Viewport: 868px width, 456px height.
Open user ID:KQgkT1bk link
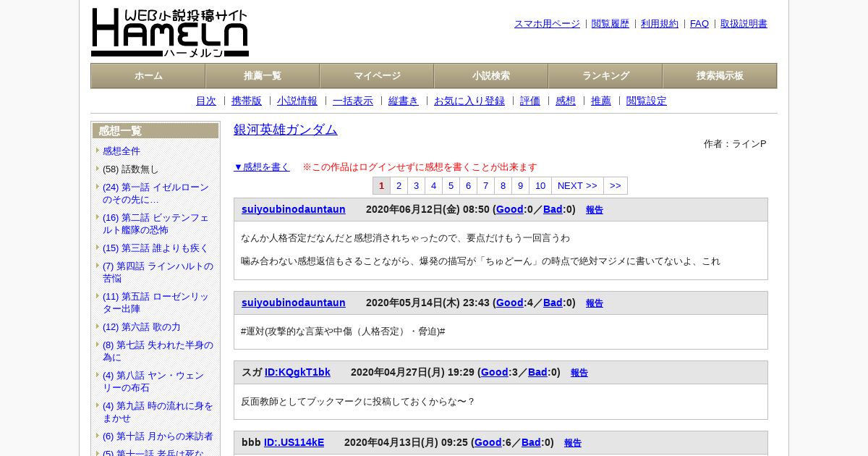297,372
